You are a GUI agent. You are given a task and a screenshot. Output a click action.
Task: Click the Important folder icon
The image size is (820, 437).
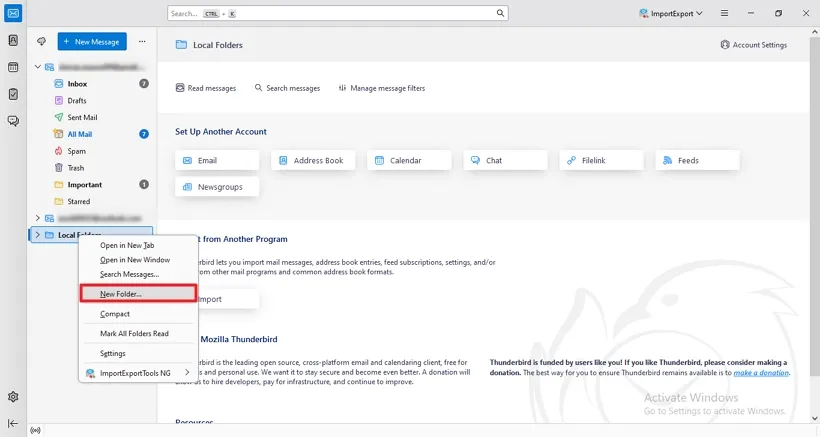pyautogui.click(x=59, y=185)
